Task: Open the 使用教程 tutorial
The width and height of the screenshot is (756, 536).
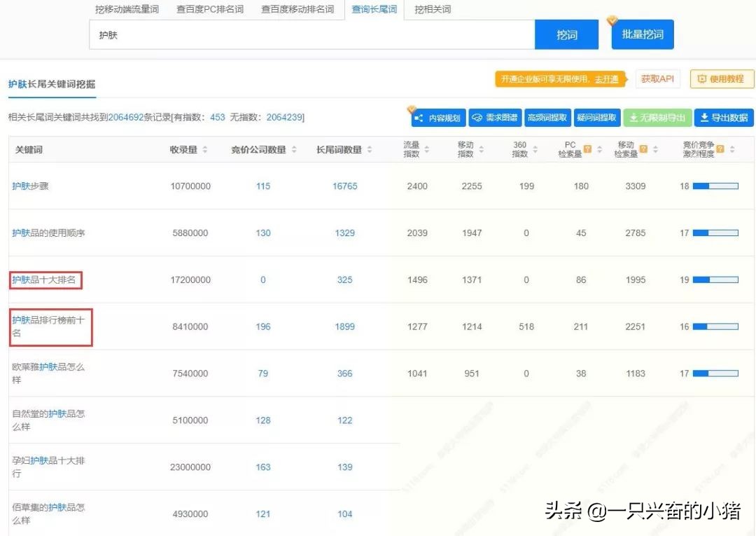Action: [723, 78]
